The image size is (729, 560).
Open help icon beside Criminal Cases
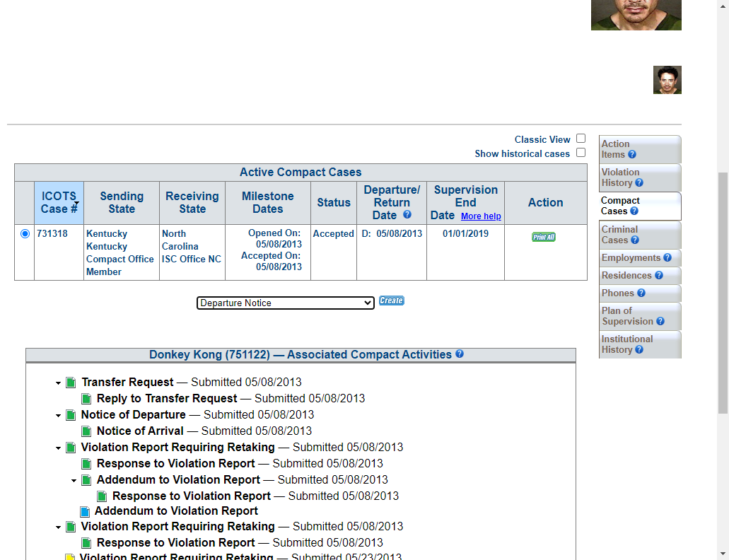pyautogui.click(x=635, y=240)
